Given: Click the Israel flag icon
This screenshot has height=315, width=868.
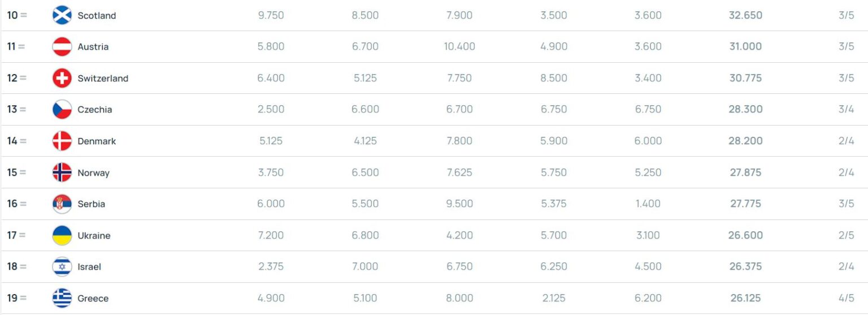Looking at the screenshot, I should [62, 266].
